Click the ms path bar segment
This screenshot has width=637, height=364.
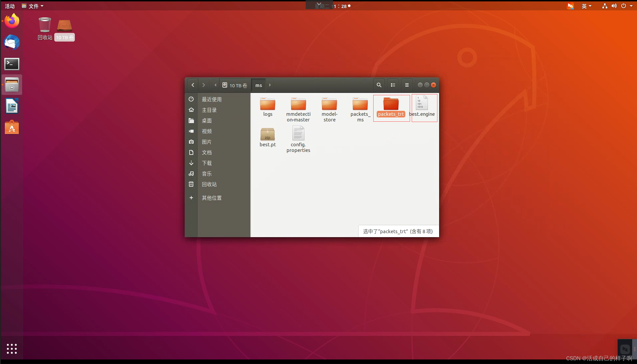pos(258,85)
